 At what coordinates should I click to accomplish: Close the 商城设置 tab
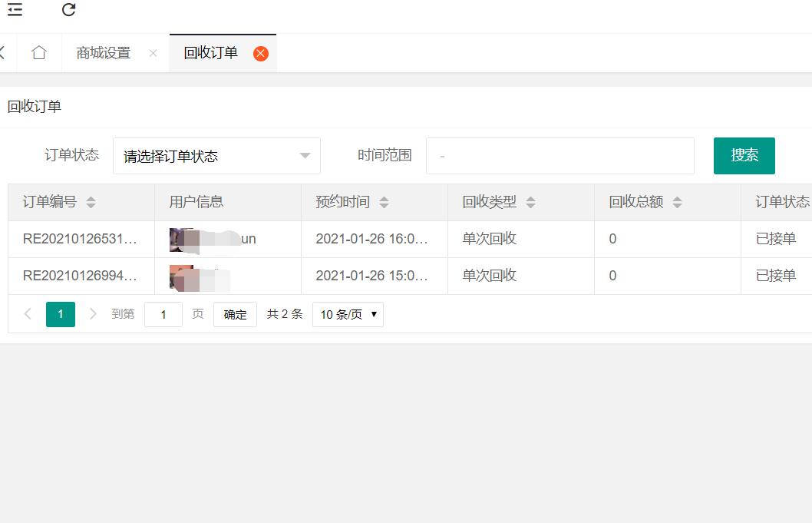(x=153, y=53)
